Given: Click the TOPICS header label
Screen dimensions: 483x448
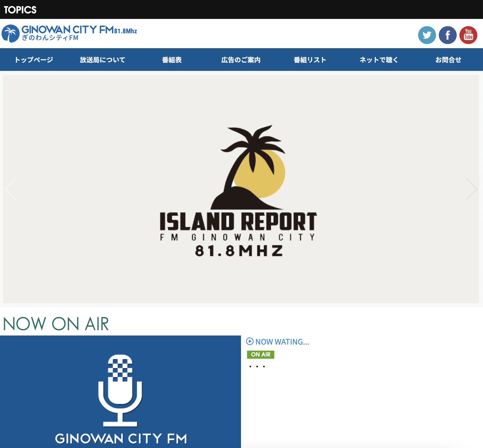Looking at the screenshot, I should pos(20,10).
